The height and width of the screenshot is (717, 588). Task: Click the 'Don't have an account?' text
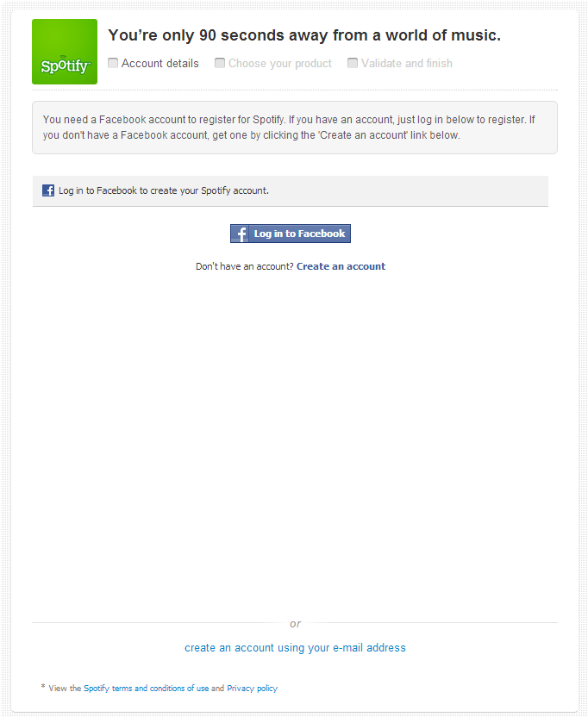244,266
